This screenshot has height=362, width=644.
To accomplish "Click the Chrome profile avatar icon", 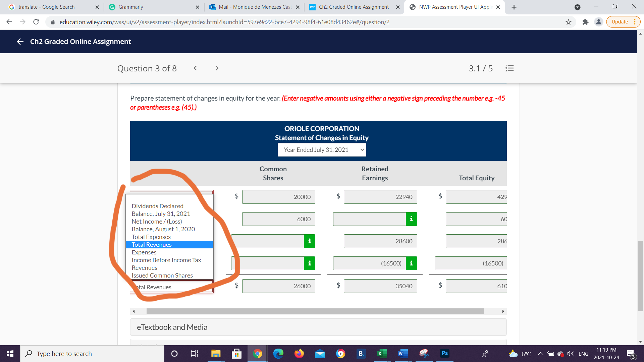I will [599, 22].
